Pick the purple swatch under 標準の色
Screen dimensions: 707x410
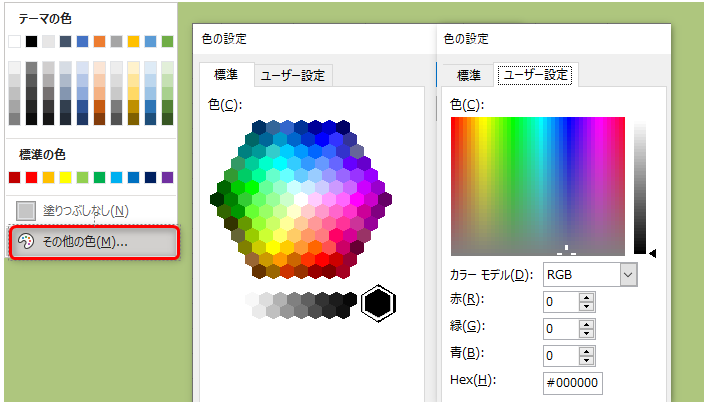167,177
